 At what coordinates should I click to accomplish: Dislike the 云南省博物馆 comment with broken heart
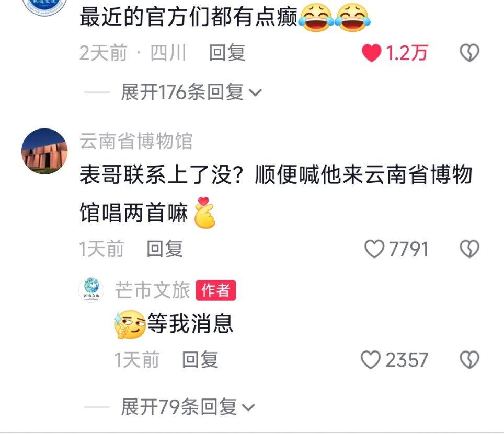pyautogui.click(x=469, y=249)
